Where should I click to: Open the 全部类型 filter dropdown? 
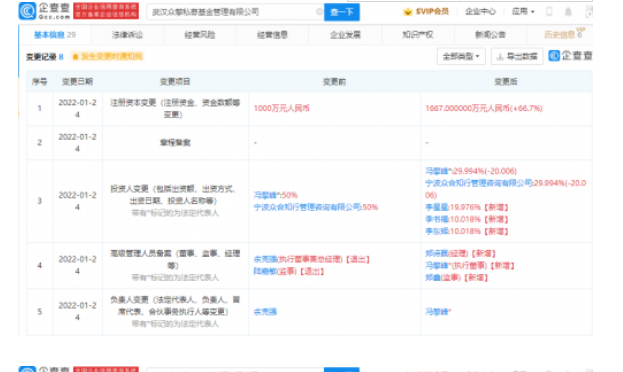461,56
